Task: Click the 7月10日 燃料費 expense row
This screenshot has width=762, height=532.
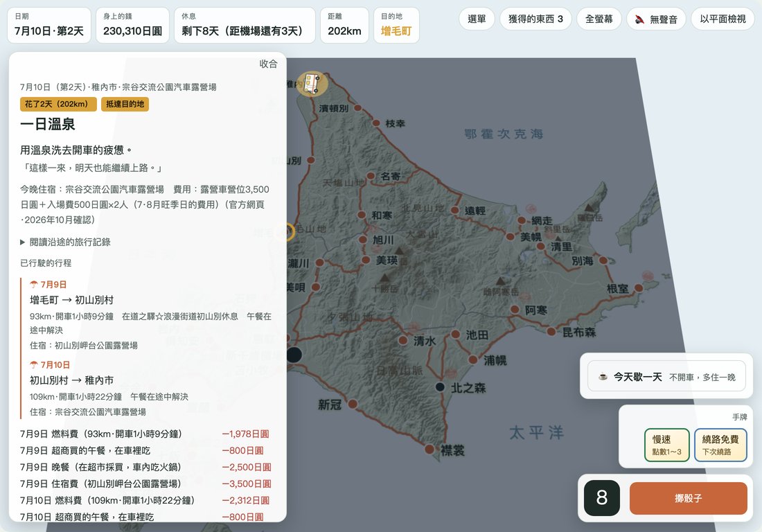Action: pos(145,500)
